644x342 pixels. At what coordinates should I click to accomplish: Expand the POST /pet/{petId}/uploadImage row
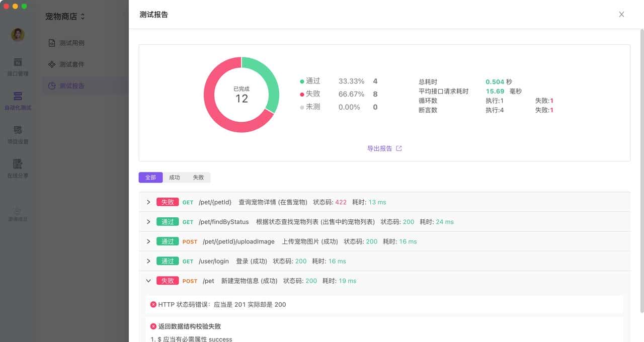148,241
